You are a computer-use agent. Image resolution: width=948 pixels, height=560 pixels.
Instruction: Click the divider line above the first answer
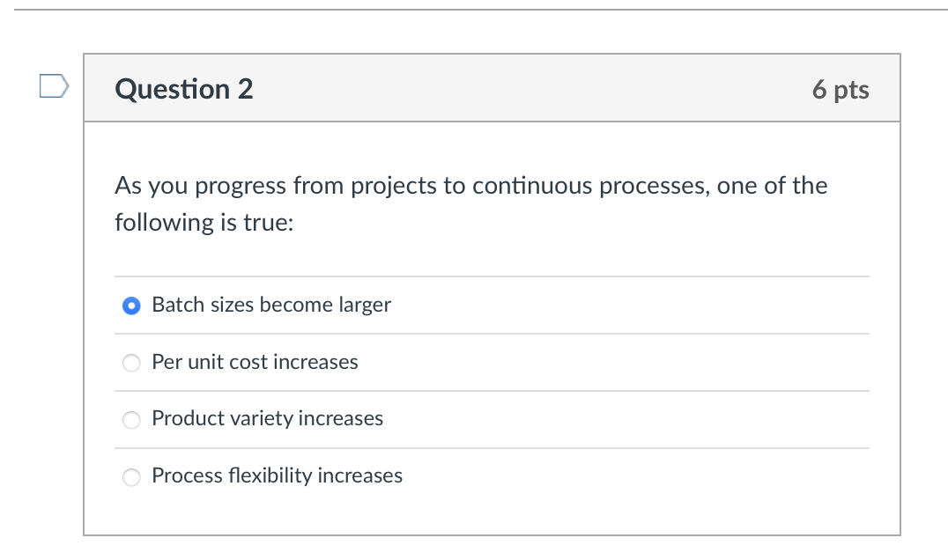click(x=493, y=276)
